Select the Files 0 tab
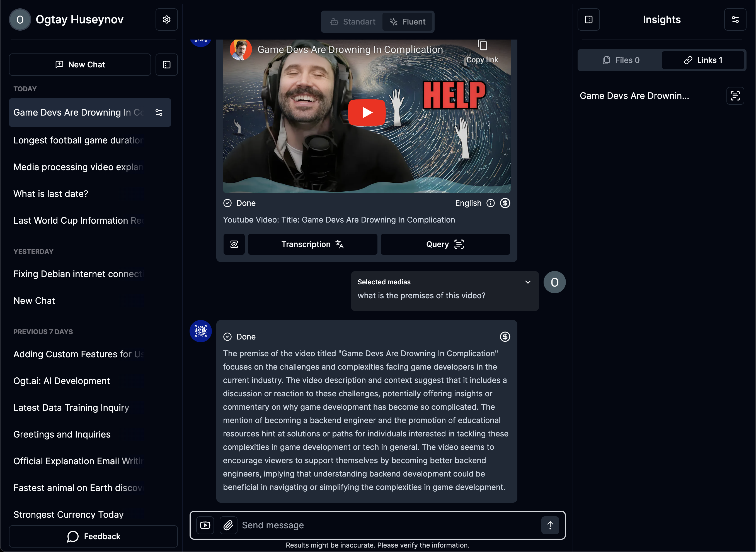The image size is (756, 552). click(621, 60)
